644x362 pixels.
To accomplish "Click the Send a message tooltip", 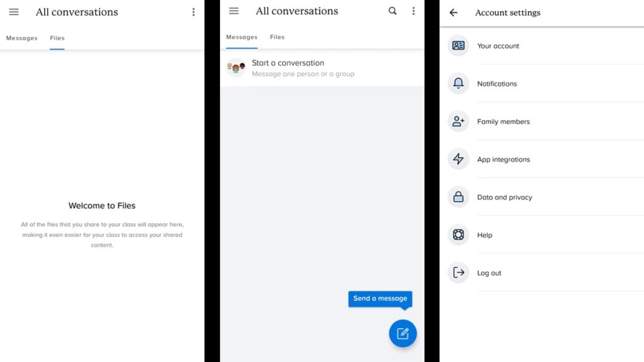I will coord(380,299).
